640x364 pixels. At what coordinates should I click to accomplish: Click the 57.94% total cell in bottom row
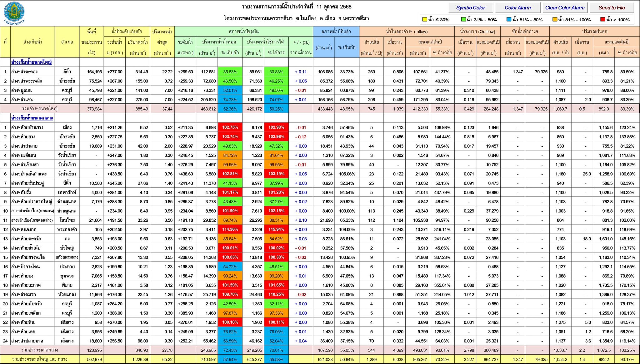230,359
